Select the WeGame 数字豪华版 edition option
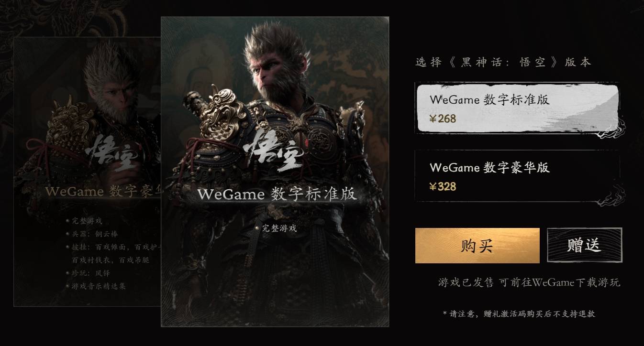Viewport: 644px width, 346px height. point(517,176)
